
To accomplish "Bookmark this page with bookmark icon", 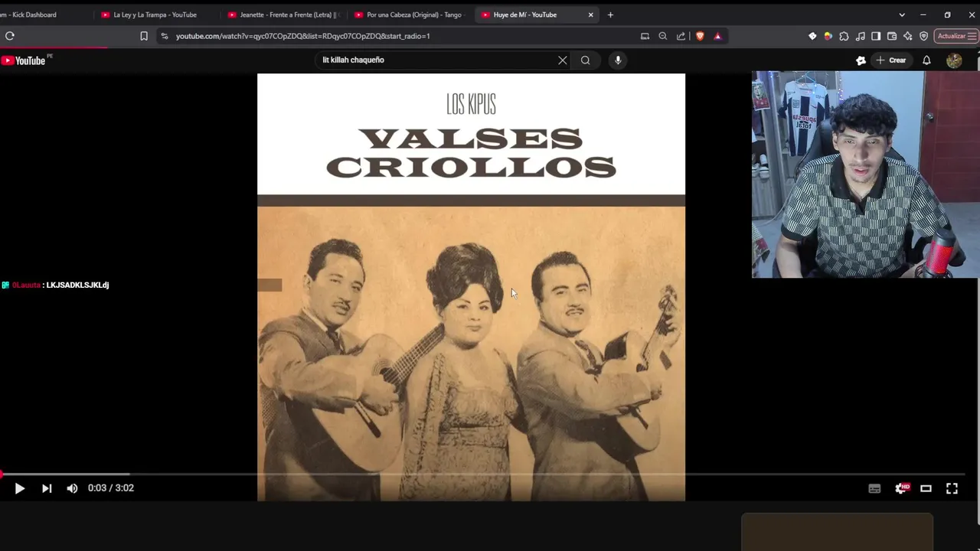I will point(144,36).
